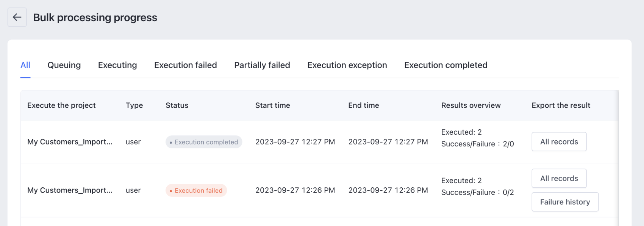Click the back arrow to return

click(x=17, y=17)
